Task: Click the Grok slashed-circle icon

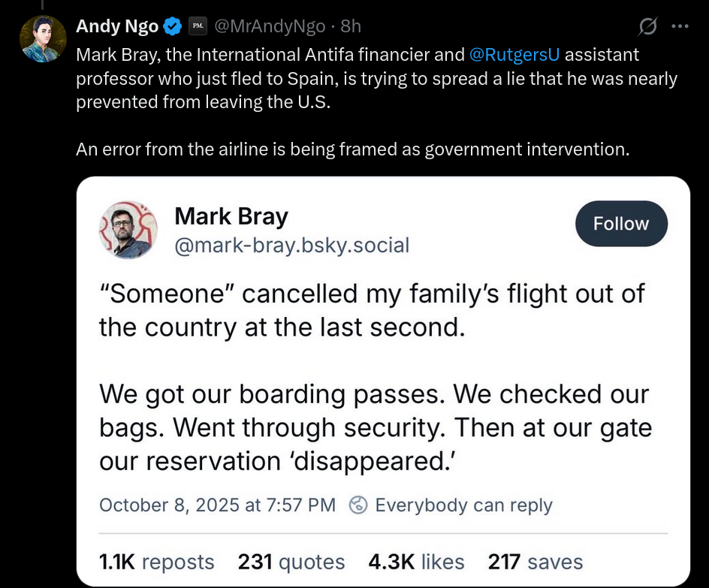Action: (647, 27)
